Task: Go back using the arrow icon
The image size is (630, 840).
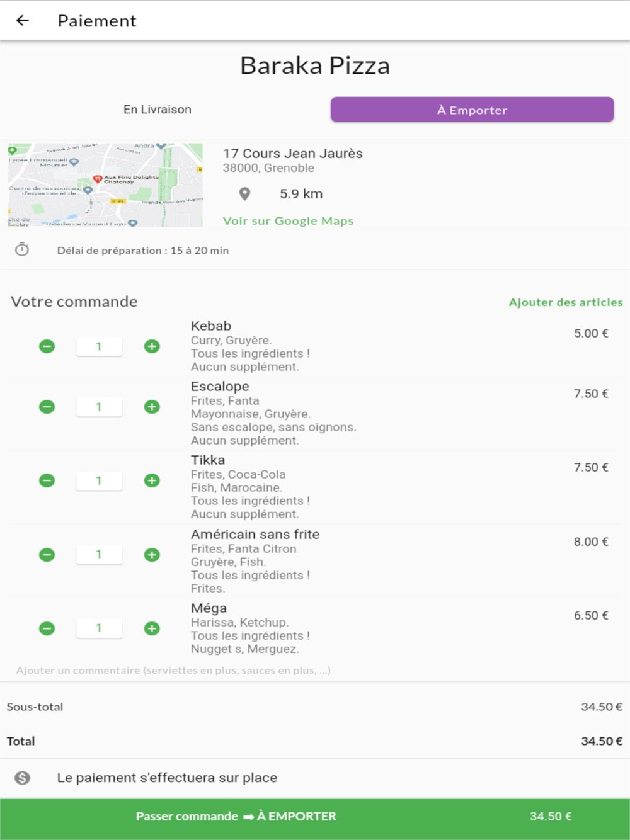Action: [23, 21]
